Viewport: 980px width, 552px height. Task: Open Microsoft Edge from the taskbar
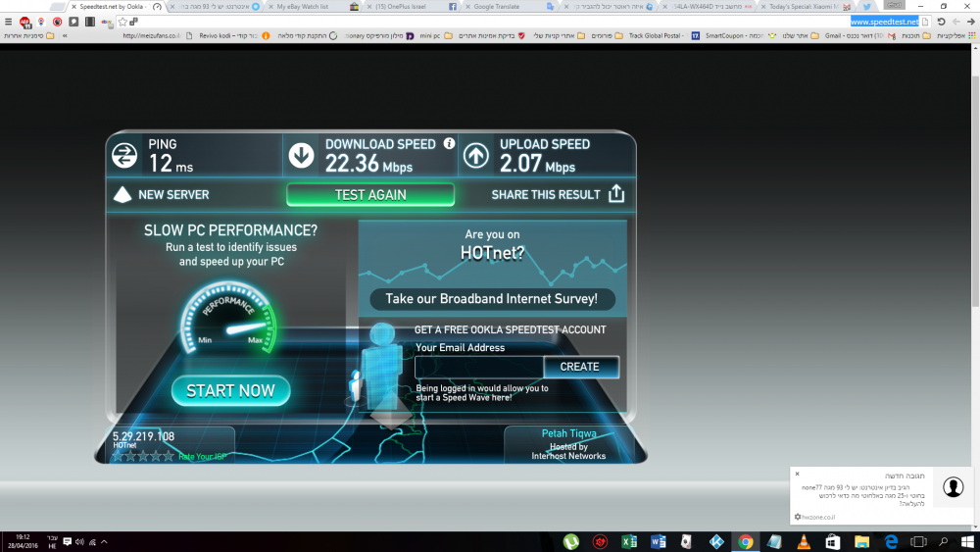891,542
